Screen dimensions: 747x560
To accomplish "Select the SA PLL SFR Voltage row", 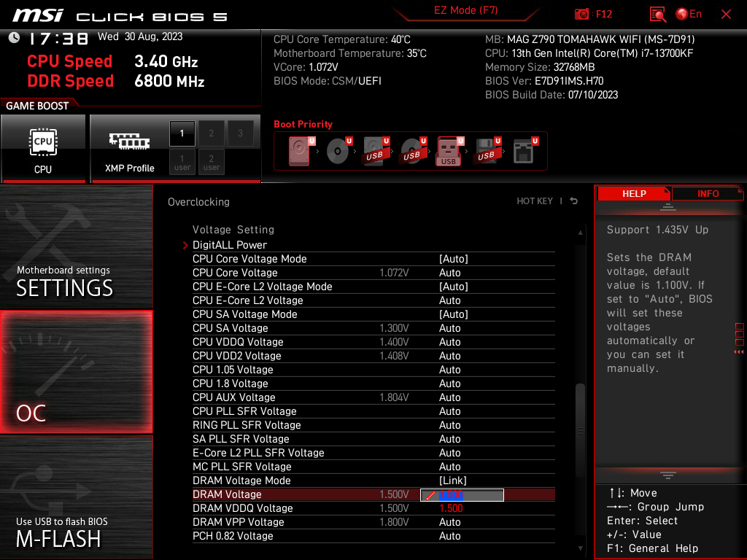I will 373,438.
